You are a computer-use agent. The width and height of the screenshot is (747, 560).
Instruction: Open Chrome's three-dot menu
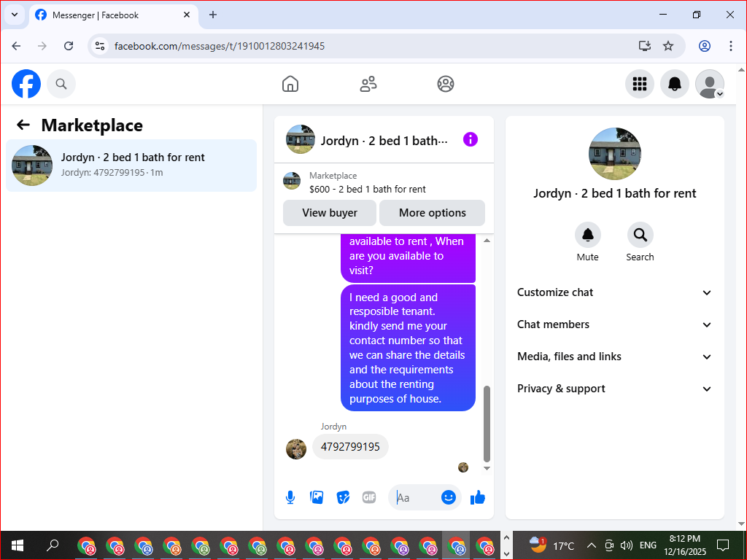pos(731,46)
